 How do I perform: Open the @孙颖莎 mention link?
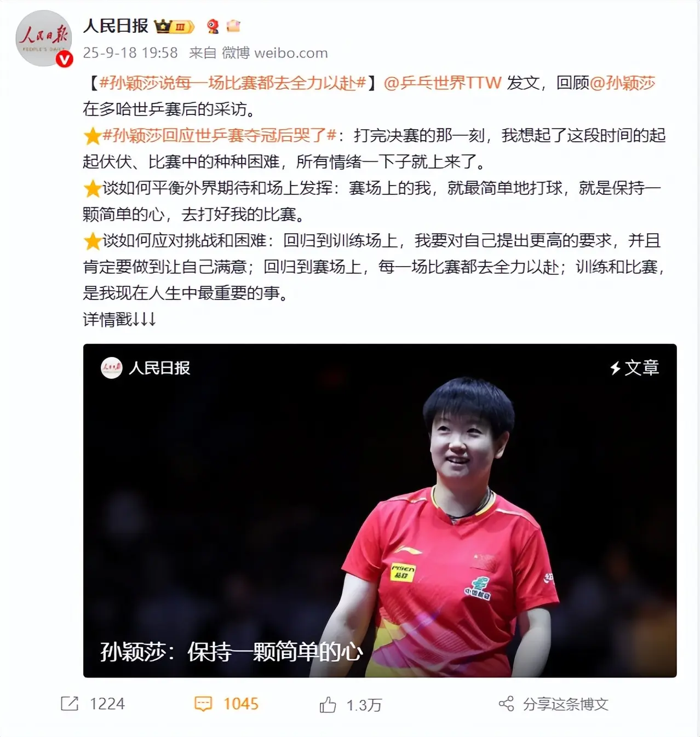point(622,83)
